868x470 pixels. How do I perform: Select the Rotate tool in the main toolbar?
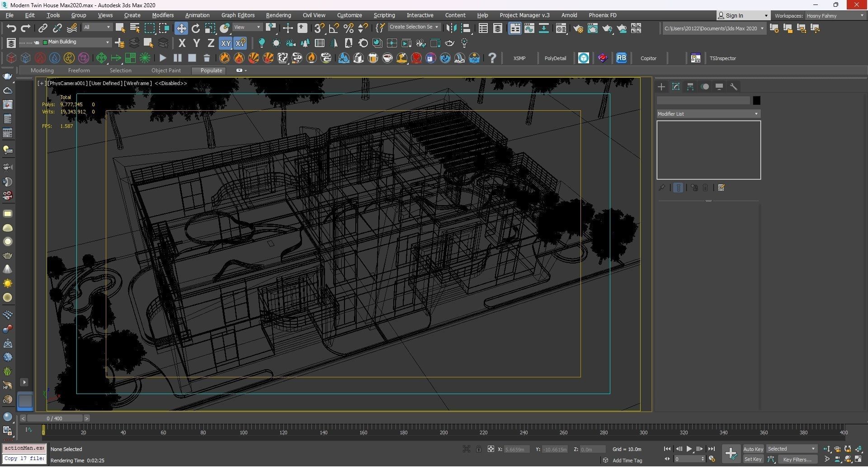195,28
